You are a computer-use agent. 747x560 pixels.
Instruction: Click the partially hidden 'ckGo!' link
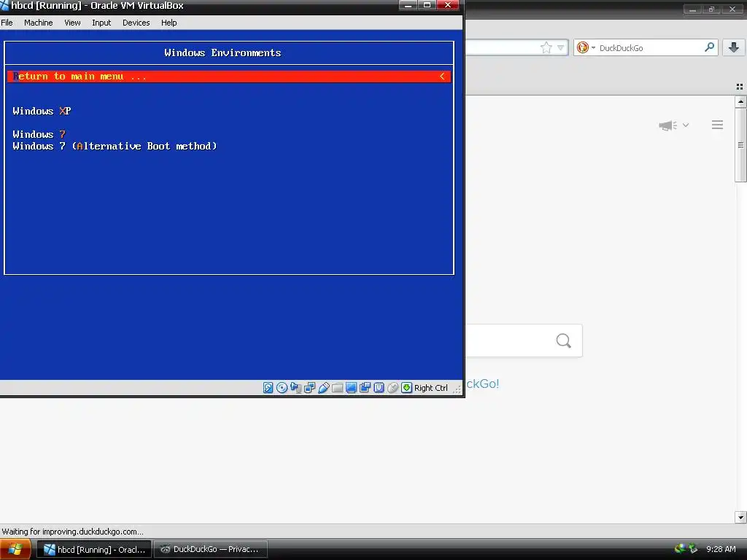[x=482, y=384]
